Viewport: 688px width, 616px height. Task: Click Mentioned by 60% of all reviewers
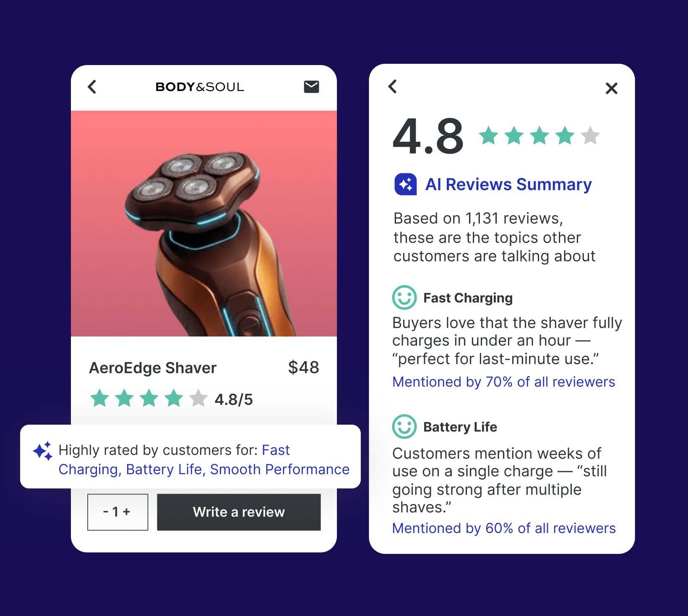[x=504, y=528]
